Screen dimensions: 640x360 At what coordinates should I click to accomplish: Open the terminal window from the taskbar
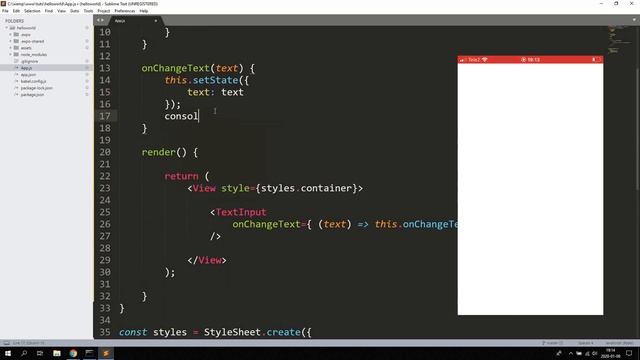(89, 353)
